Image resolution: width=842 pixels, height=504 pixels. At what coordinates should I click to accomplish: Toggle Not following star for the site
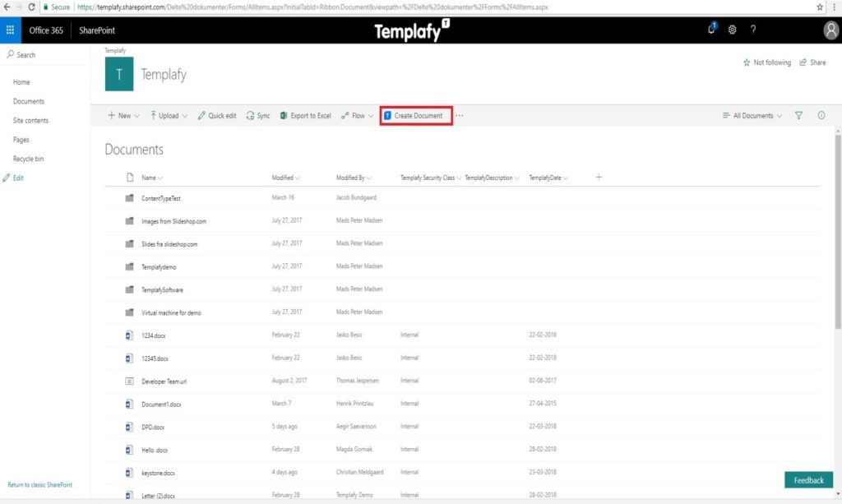click(x=767, y=62)
